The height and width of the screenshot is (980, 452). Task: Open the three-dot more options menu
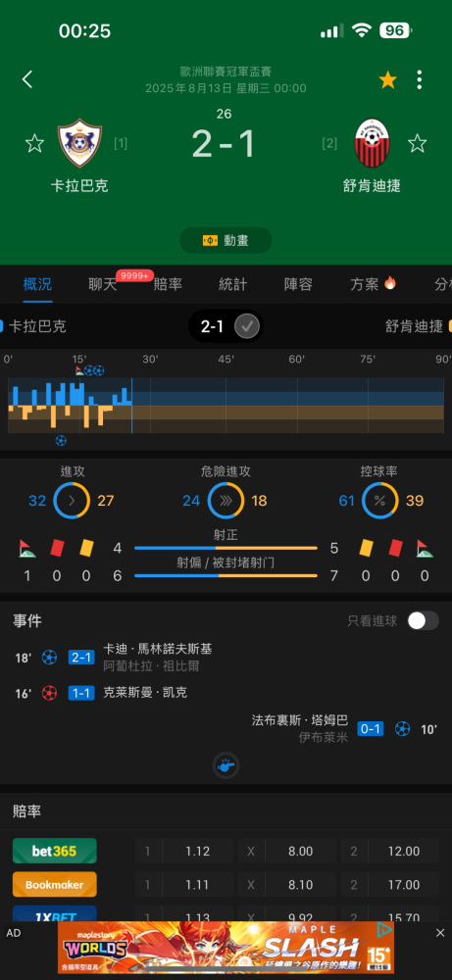[x=419, y=79]
